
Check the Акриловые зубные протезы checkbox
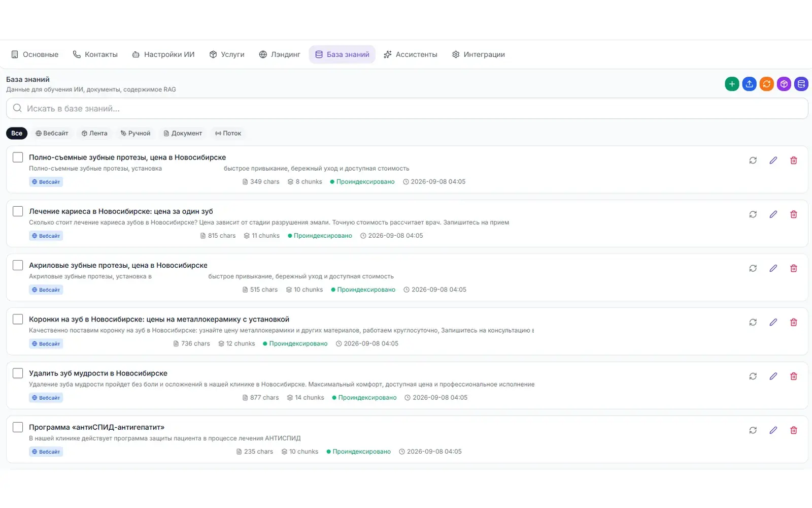(x=18, y=265)
